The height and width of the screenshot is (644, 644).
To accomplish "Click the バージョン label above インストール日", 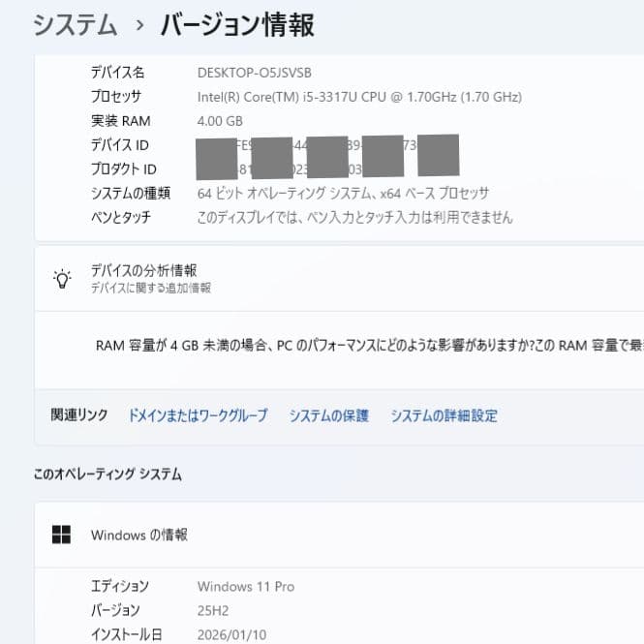I will [115, 611].
